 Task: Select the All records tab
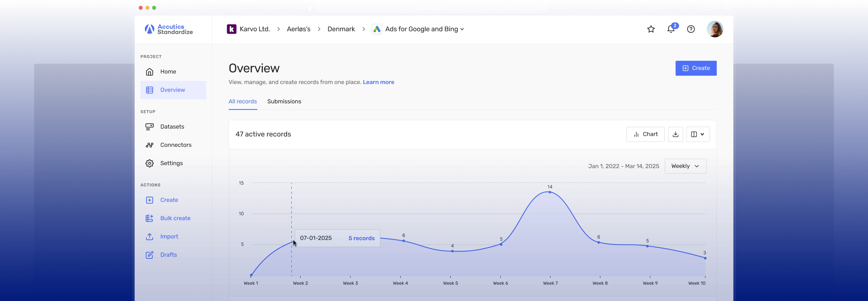coord(243,102)
